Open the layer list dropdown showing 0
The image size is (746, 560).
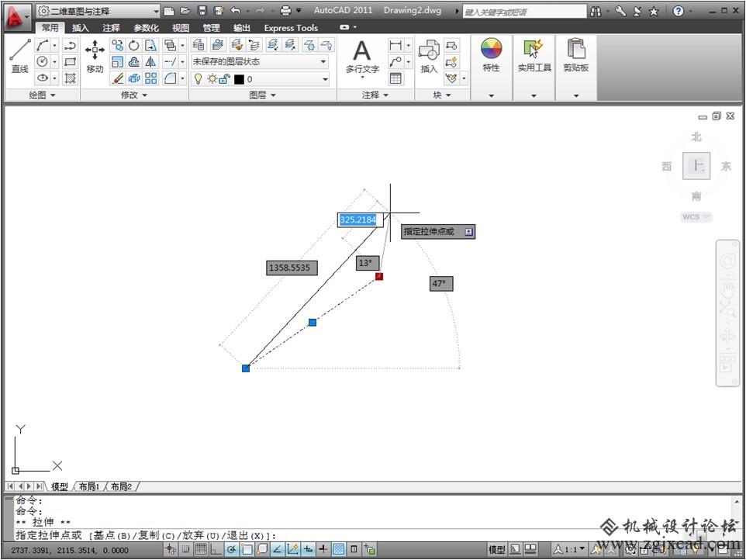coord(260,79)
